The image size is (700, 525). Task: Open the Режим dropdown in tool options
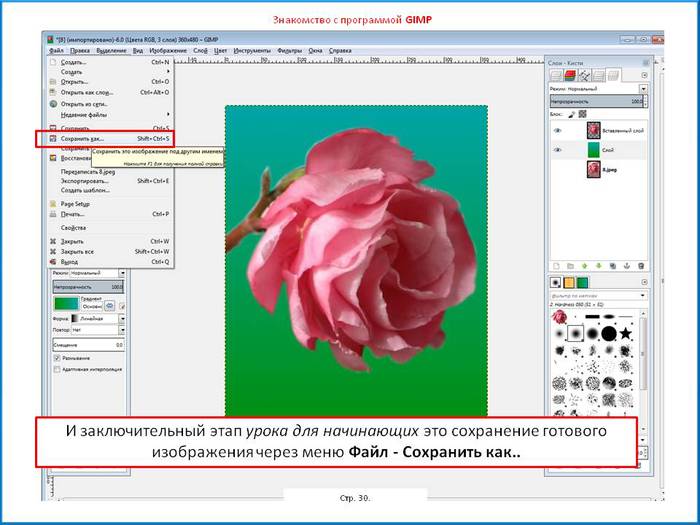(121, 273)
